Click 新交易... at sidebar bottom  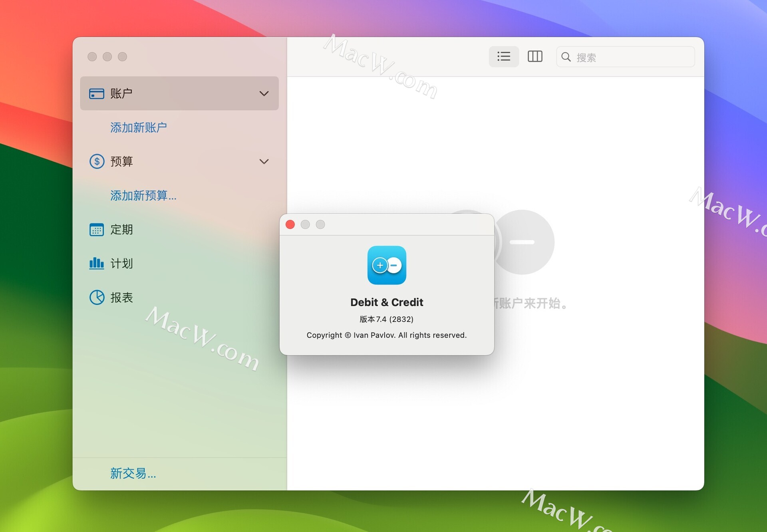point(133,473)
